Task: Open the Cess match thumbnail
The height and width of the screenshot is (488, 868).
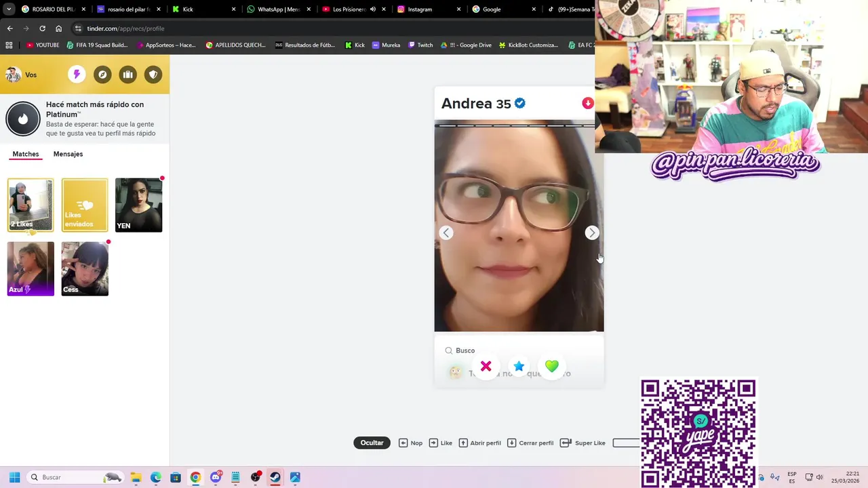Action: click(x=85, y=268)
